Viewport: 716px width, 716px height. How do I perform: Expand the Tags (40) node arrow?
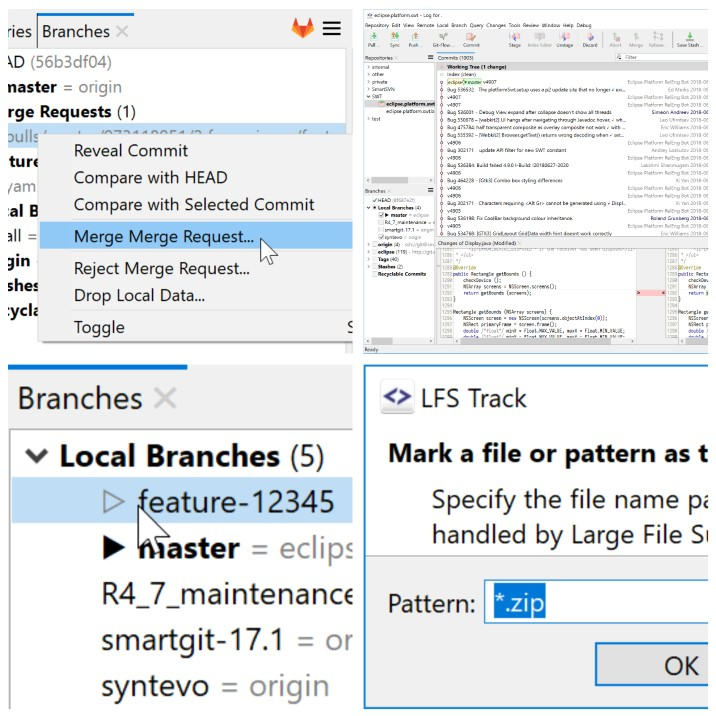pos(369,259)
